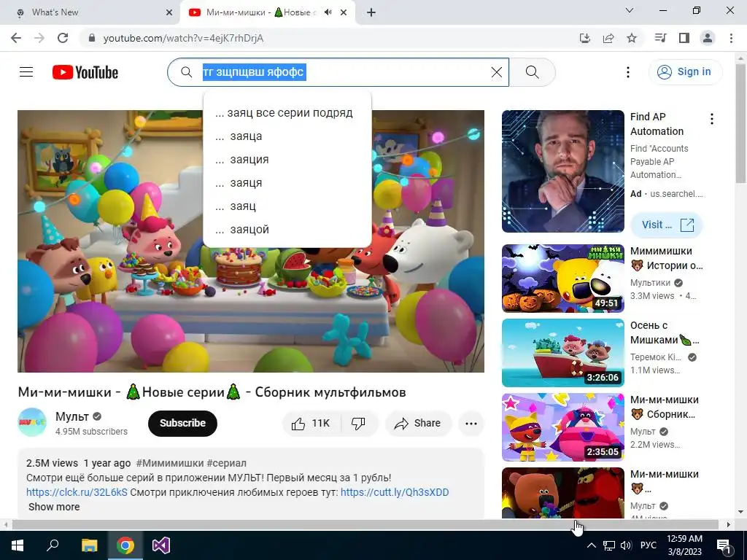Click the horizontal scrollbar at page bottom
Viewport: 747px width, 560px height.
365,524
